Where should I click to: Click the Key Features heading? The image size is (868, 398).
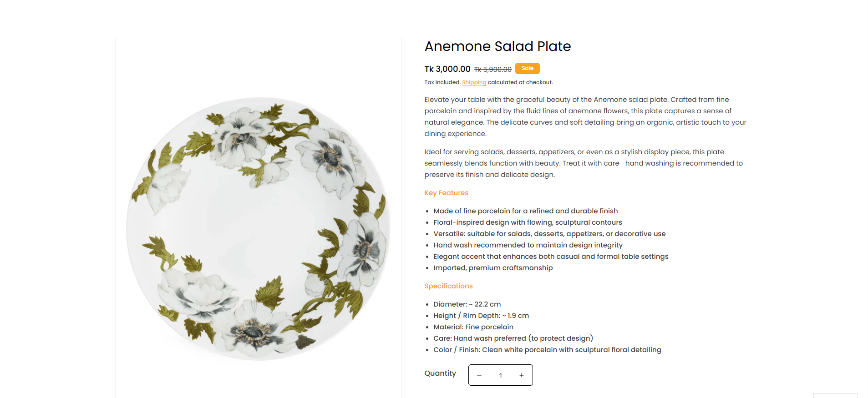(446, 193)
